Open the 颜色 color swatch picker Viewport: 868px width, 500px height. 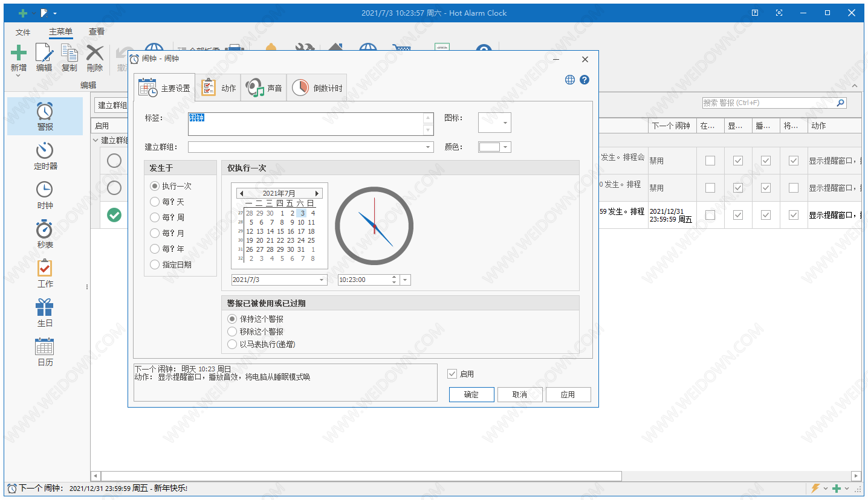tap(494, 147)
